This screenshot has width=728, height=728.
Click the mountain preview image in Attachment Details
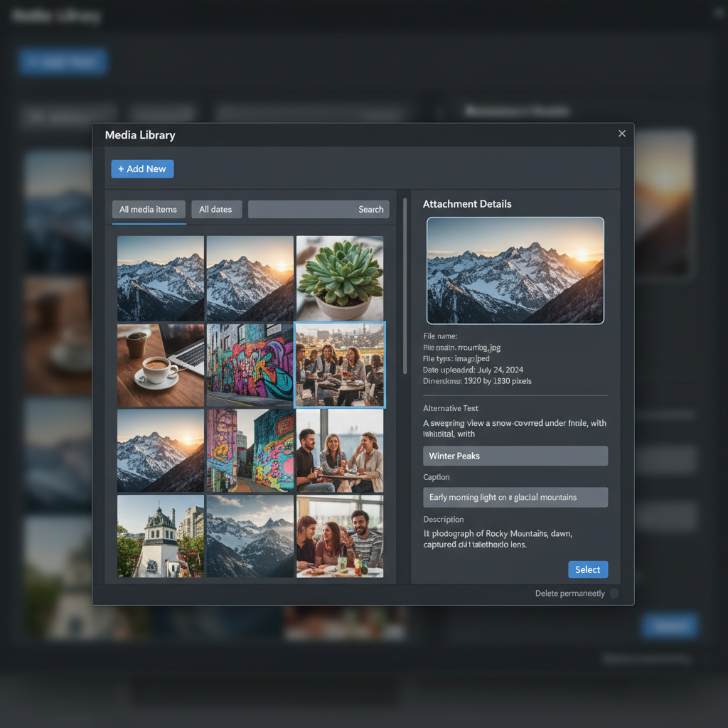pyautogui.click(x=515, y=270)
